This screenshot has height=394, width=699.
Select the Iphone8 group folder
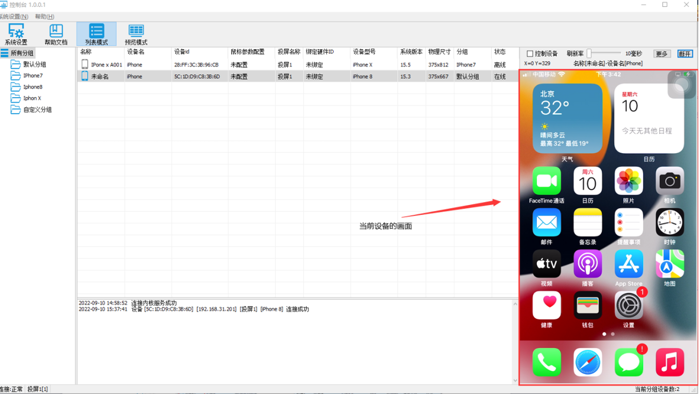click(x=27, y=87)
